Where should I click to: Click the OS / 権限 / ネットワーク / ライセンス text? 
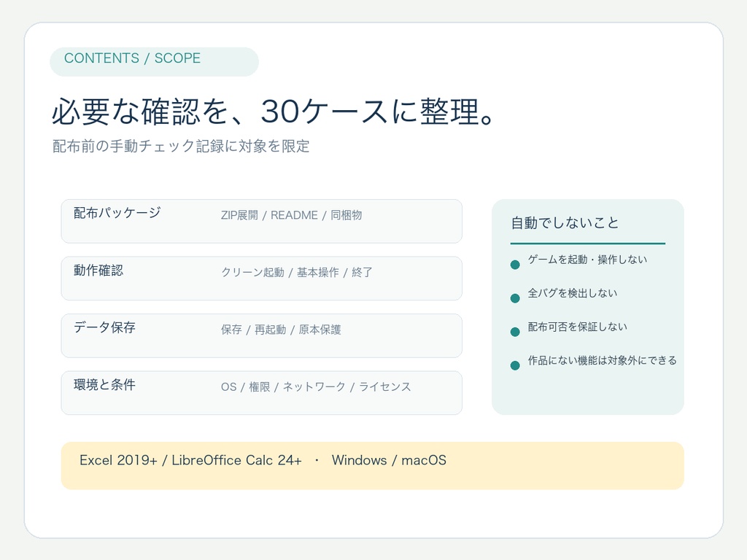[316, 386]
